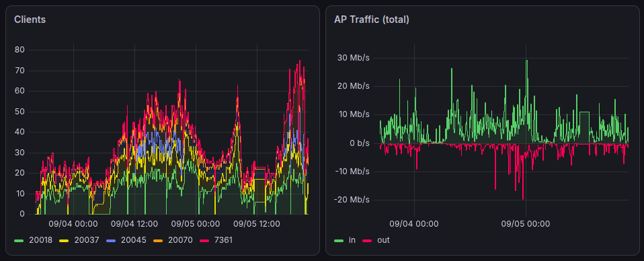Viewport: 644px width, 261px height.
Task: Toggle the 7361 series label in legend
Action: pos(223,240)
